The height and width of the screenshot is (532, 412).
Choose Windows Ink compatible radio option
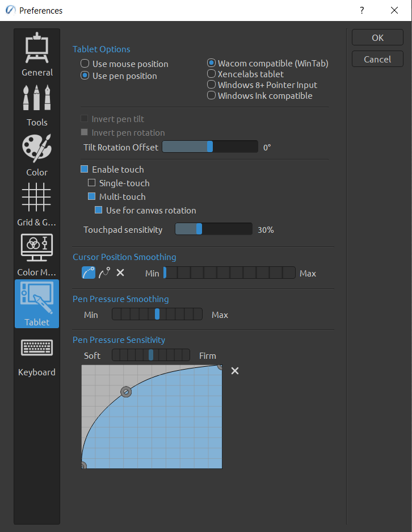coord(211,95)
